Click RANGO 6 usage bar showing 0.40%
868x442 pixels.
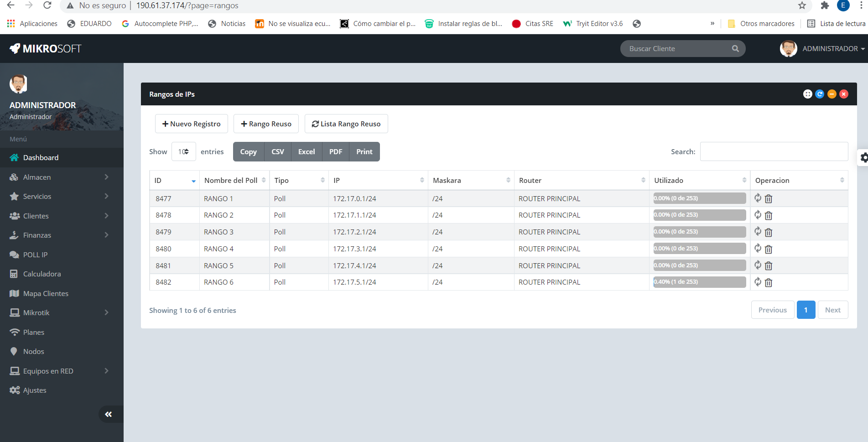tap(700, 282)
